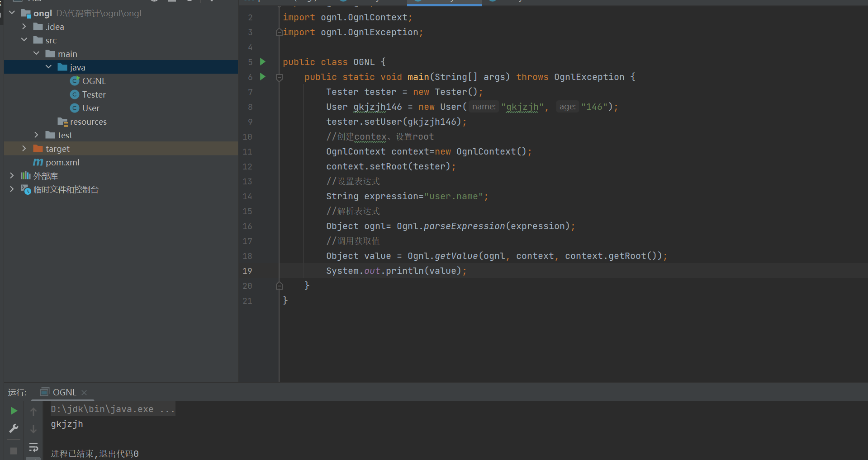868x460 pixels.
Task: Click the comment //设置表达式 on line 13
Action: pyautogui.click(x=353, y=181)
